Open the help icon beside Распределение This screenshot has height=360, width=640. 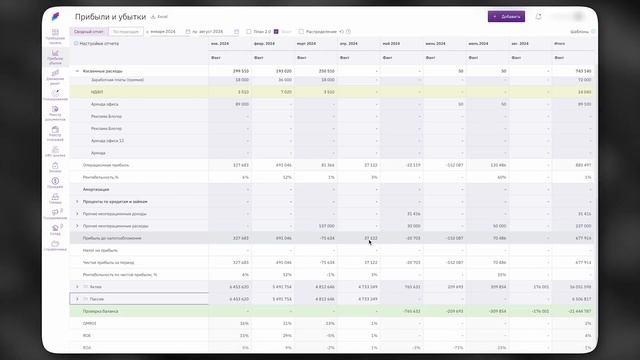pyautogui.click(x=348, y=31)
